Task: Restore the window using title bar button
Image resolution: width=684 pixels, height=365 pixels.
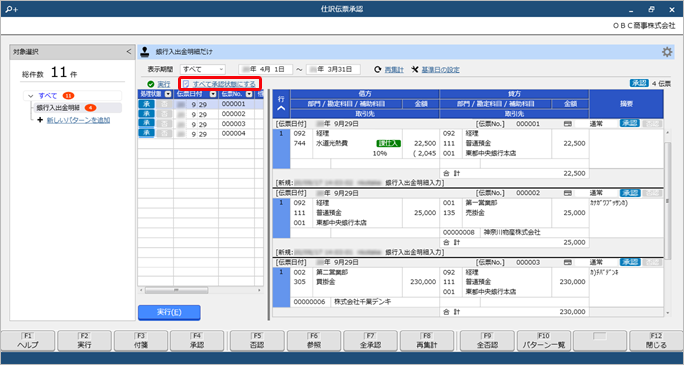Action: [x=651, y=9]
